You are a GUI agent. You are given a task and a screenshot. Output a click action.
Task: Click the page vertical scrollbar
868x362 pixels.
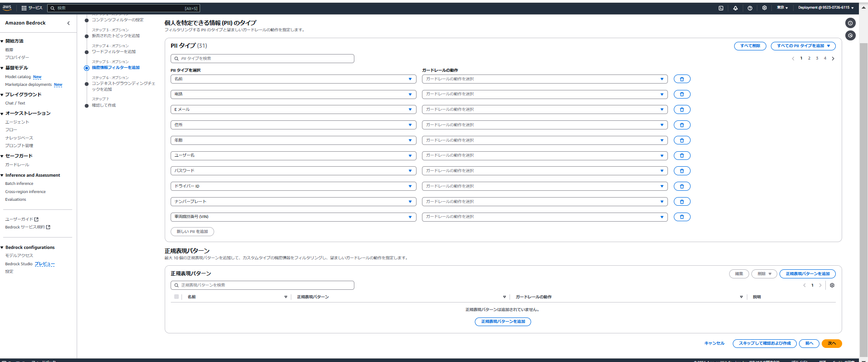point(864,200)
